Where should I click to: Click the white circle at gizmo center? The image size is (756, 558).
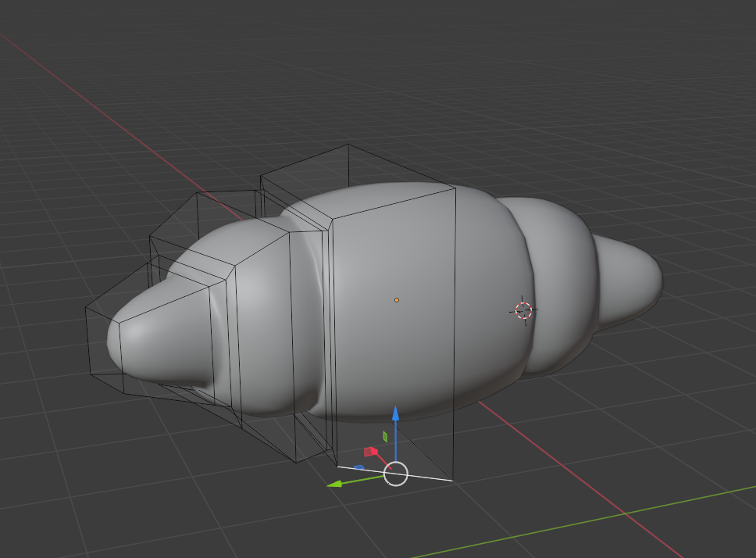tap(396, 474)
